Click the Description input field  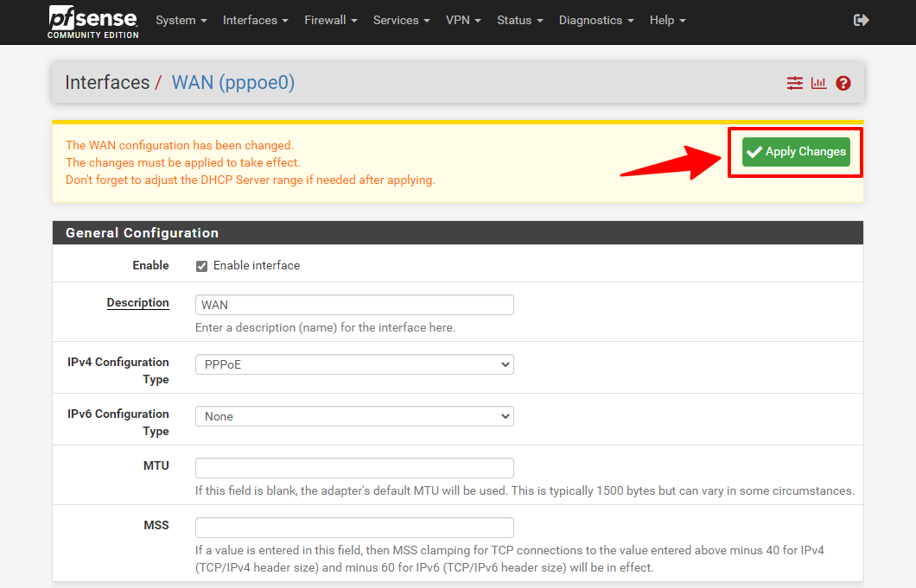click(x=354, y=305)
